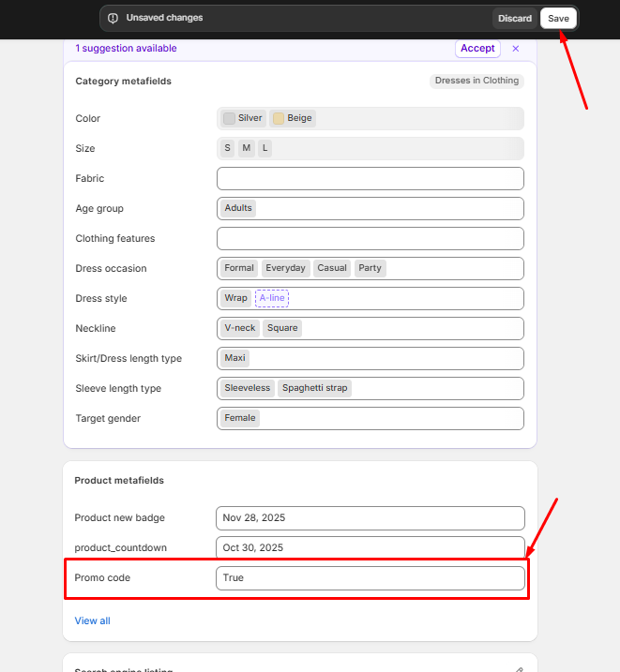Screen dimensions: 620x672
Task: Open the View all metafields link
Action: [x=92, y=620]
